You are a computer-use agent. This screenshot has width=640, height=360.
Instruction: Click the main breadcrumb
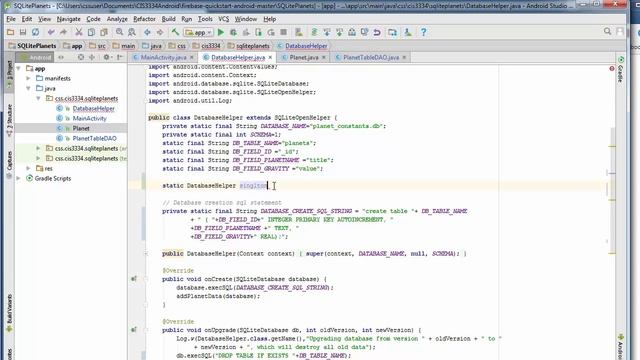tap(124, 46)
